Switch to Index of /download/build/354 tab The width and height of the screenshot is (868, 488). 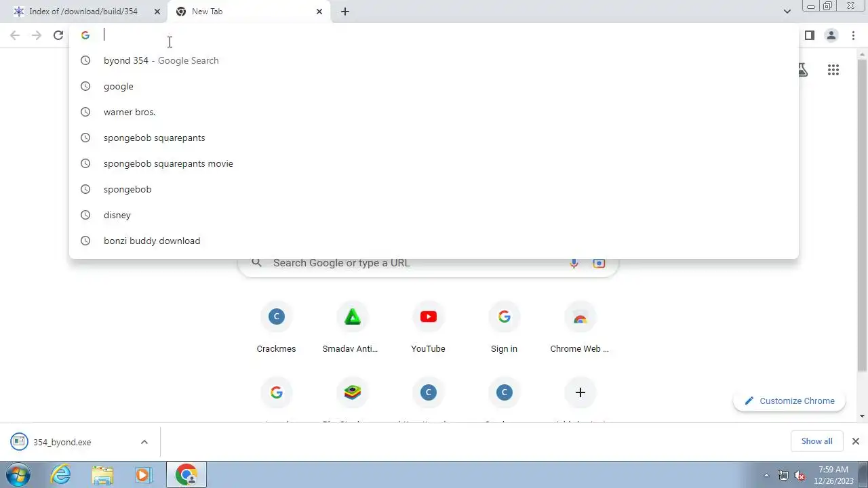pos(84,12)
